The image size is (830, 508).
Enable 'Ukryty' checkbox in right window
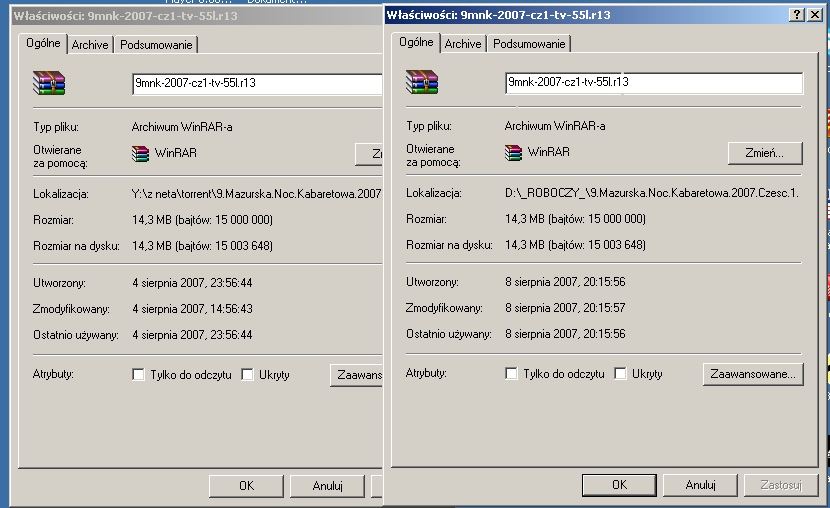pos(620,374)
